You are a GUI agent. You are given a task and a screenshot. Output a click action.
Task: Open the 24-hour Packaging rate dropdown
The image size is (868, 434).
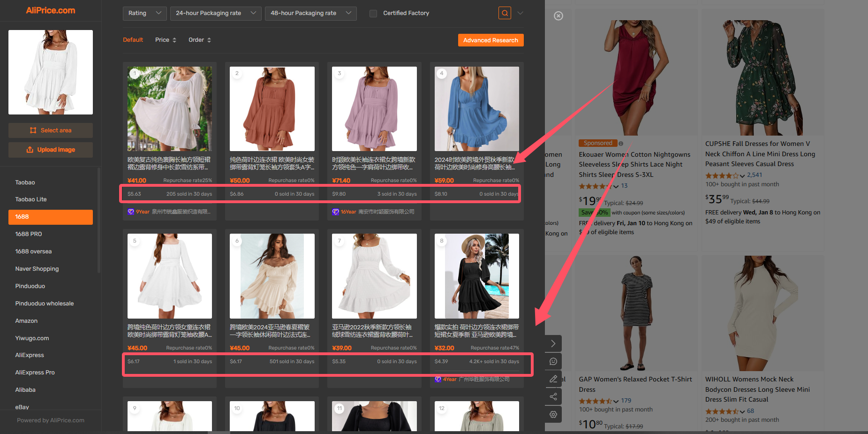point(216,13)
